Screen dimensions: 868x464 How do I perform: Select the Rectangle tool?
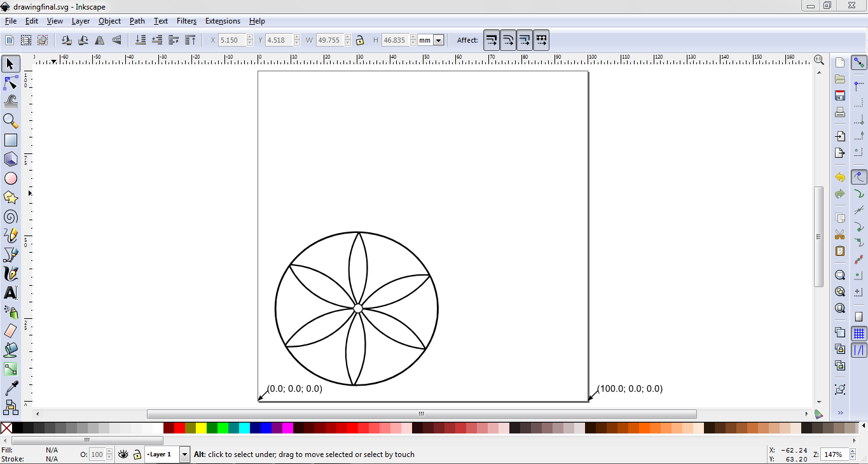click(x=10, y=140)
